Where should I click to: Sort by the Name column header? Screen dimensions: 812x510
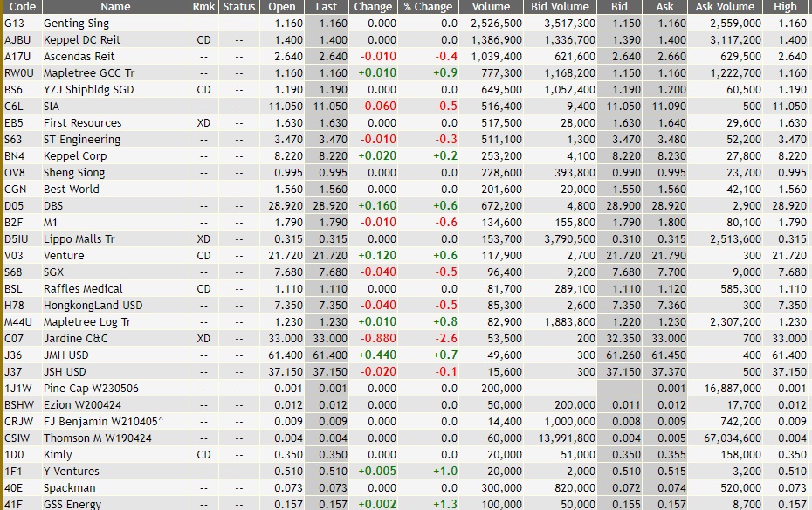115,7
